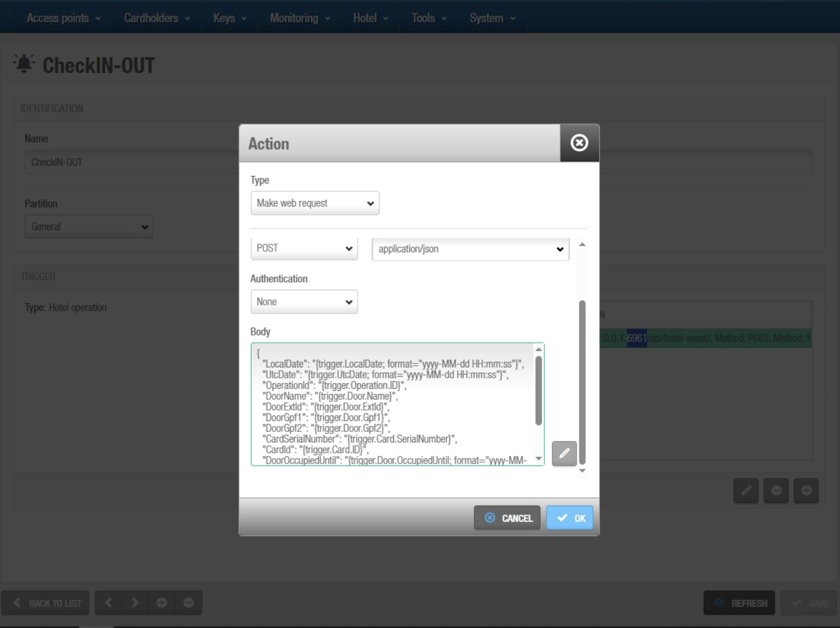This screenshot has height=628, width=840.
Task: Go to previous record arrow
Action: [108, 603]
